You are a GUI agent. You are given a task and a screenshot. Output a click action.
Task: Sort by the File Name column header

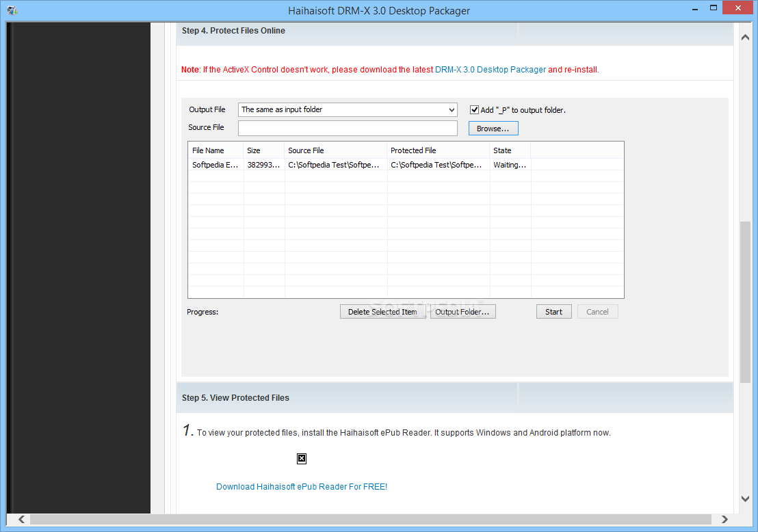pyautogui.click(x=215, y=150)
